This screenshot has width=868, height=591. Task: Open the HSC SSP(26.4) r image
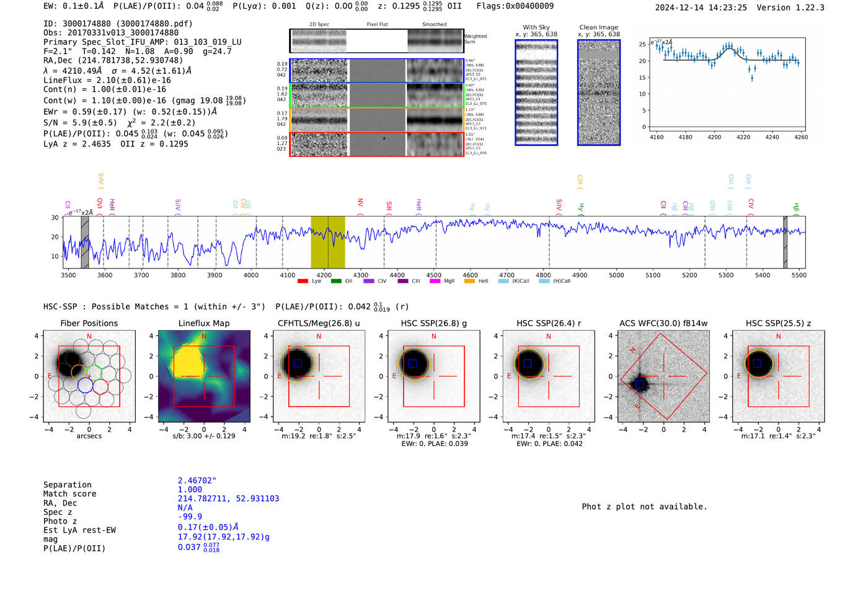[549, 376]
